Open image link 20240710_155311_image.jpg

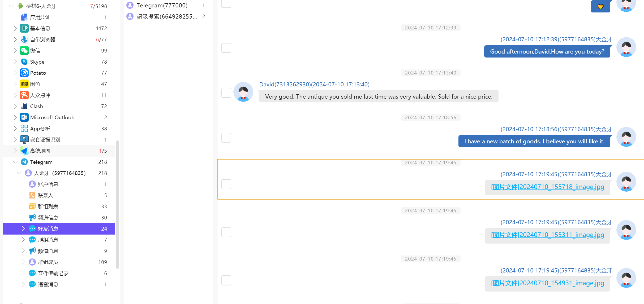(547, 235)
